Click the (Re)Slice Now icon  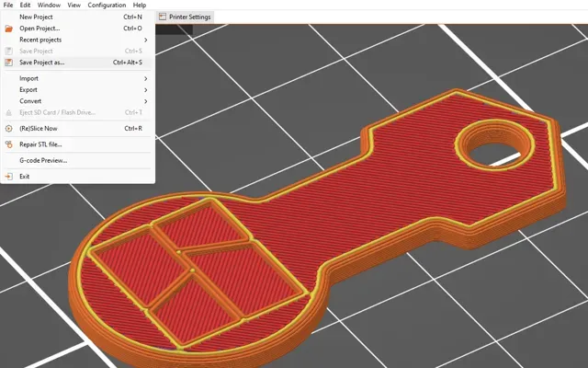[x=8, y=129]
